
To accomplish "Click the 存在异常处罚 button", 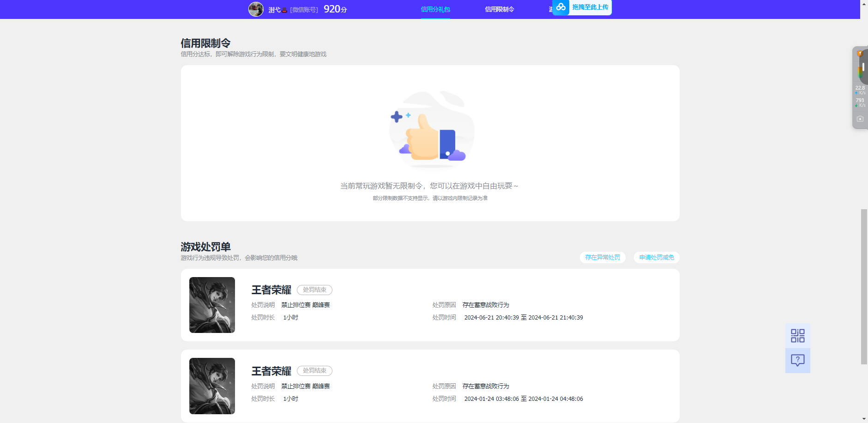I will point(603,257).
